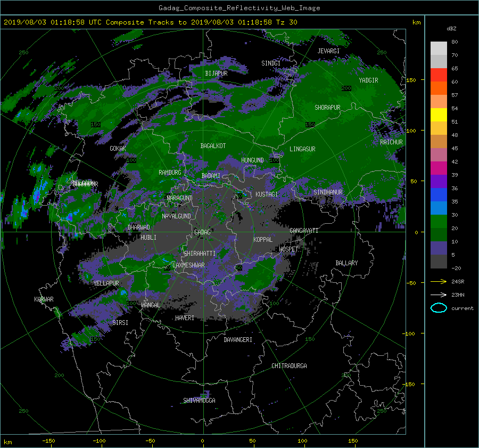Image resolution: width=479 pixels, height=448 pixels.
Task: Click the GADAG radar center label
Action: tap(202, 232)
